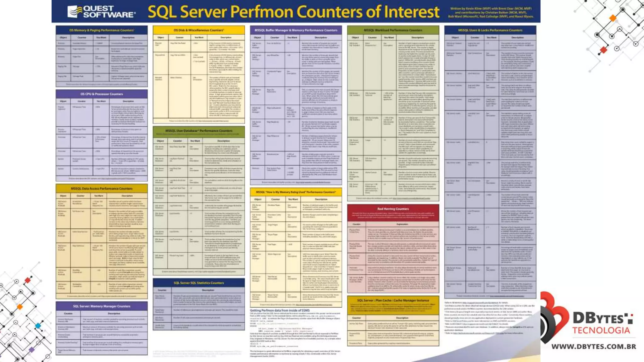This screenshot has height=362, width=644.
Task: Click SQL Server SQL Statistics Counters heading
Action: [x=199, y=283]
